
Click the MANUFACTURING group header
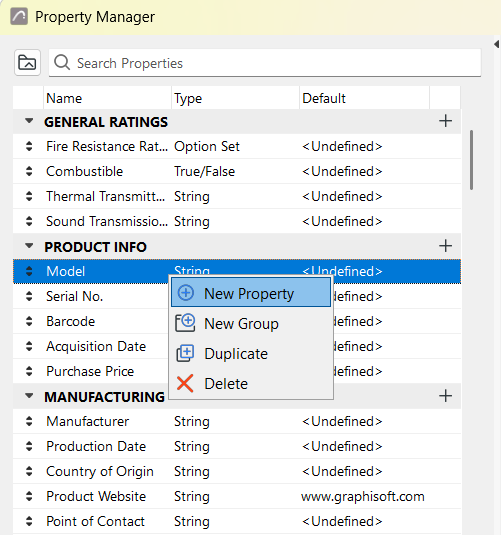237,396
